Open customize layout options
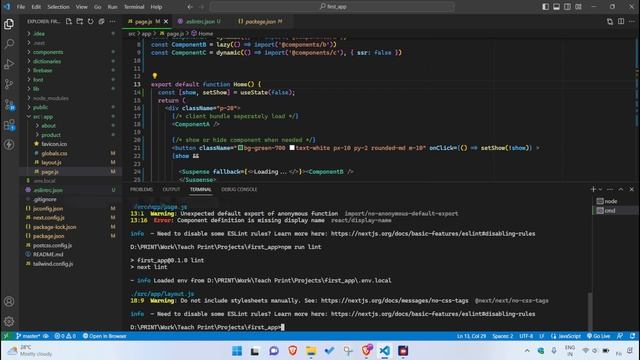640x360 pixels. [x=578, y=7]
